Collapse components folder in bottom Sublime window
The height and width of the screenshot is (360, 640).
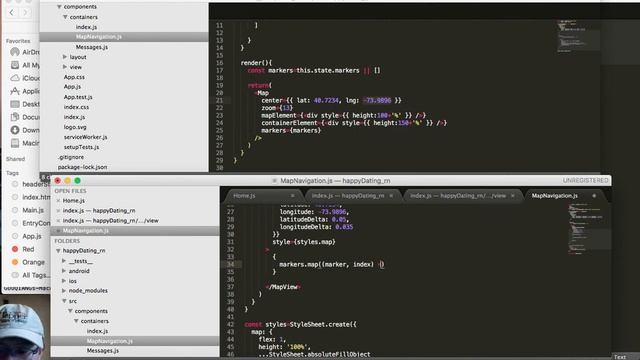[70, 311]
